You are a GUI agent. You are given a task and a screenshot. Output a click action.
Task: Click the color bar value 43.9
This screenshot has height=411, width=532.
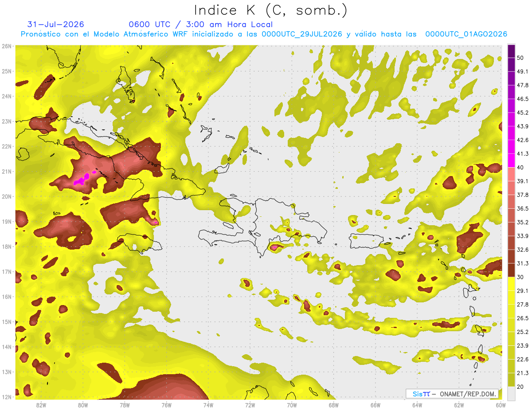523,126
